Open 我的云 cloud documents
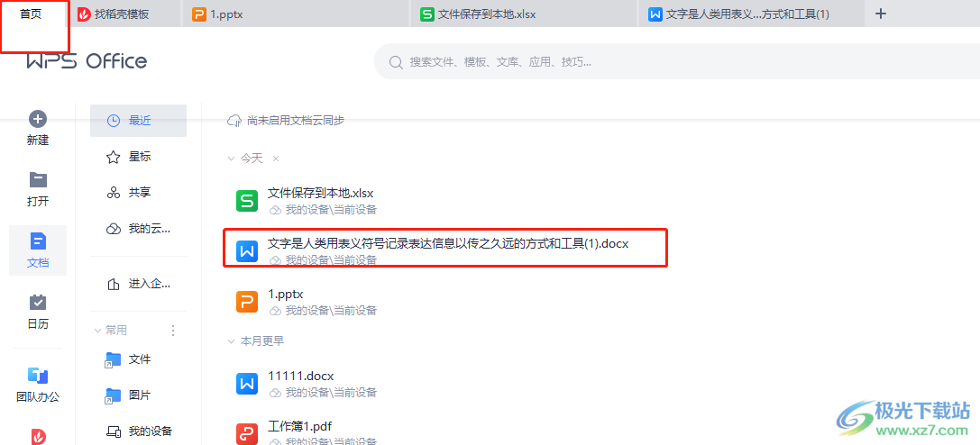 click(x=138, y=229)
